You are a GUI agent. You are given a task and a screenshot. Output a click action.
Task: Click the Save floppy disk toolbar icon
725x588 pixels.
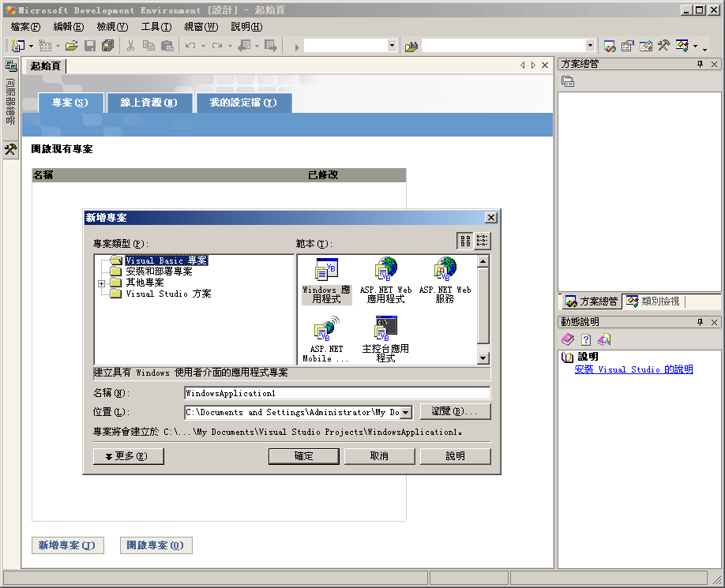click(90, 46)
